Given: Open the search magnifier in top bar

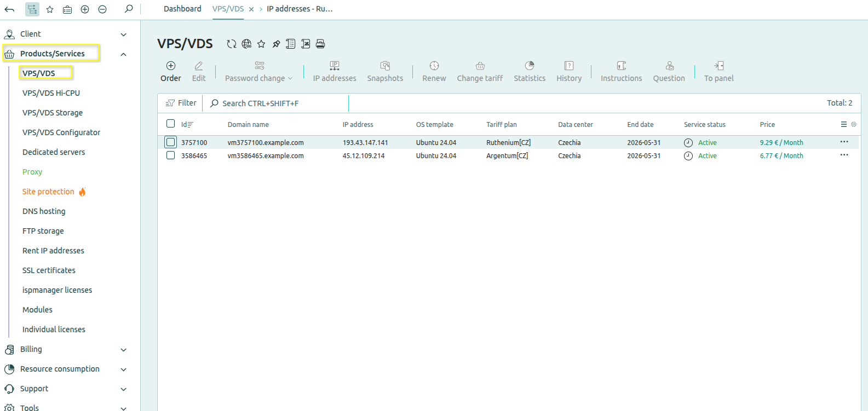Looking at the screenshot, I should (x=129, y=9).
